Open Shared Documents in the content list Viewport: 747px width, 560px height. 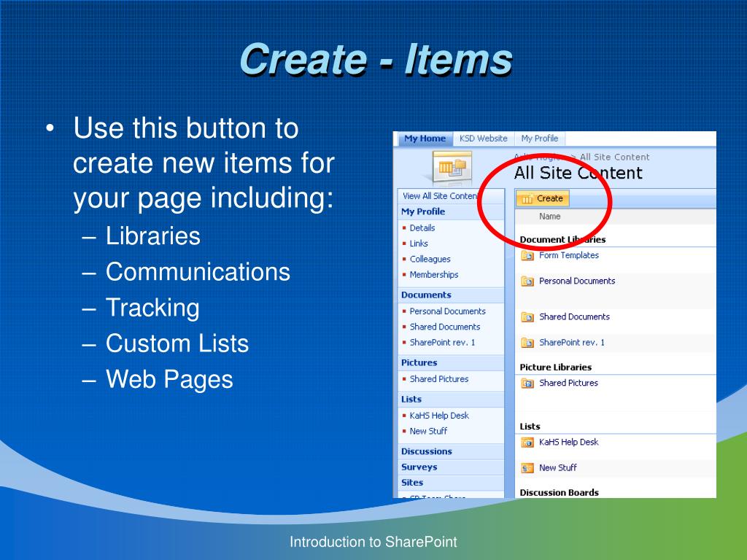click(574, 316)
